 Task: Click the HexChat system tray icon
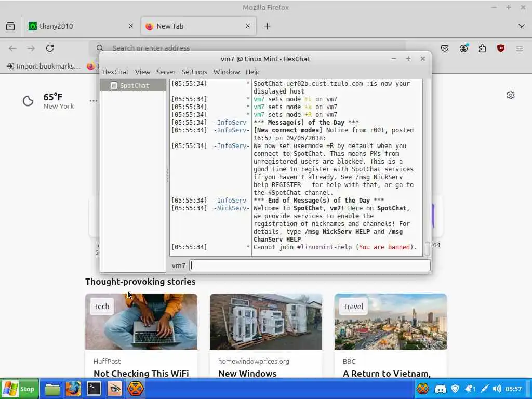pos(423,389)
